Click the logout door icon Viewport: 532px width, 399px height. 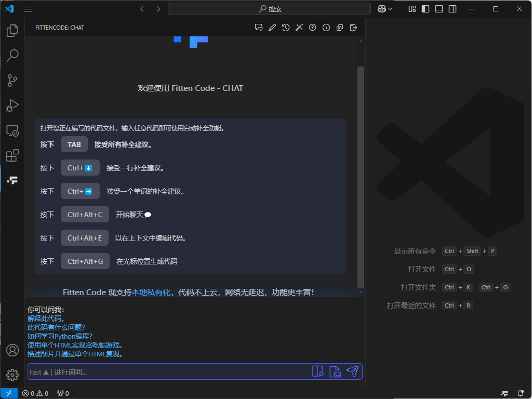point(353,28)
